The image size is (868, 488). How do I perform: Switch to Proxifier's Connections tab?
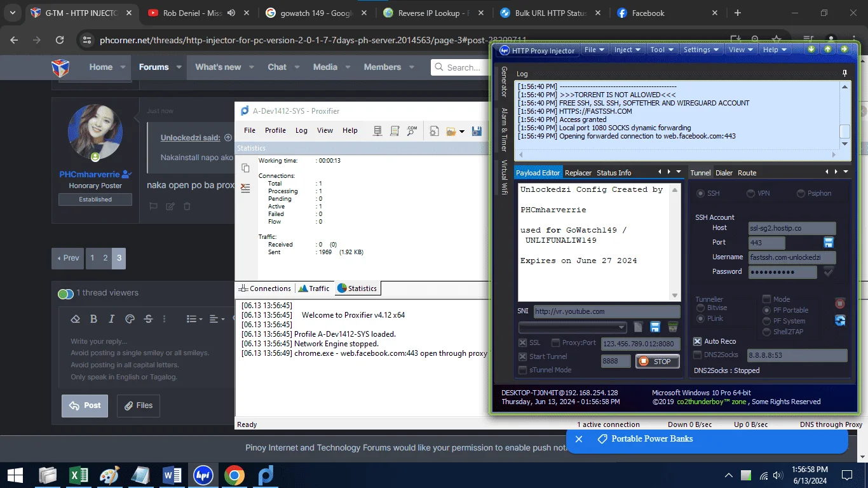point(264,288)
